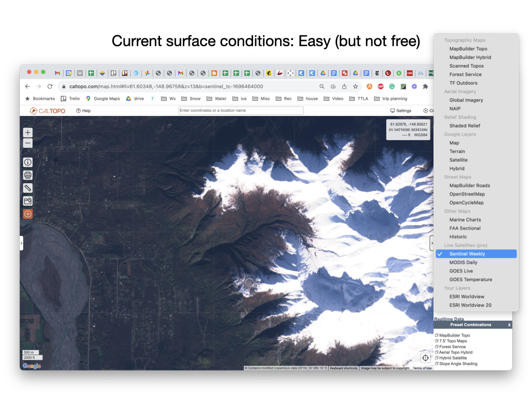The image size is (532, 399).
Task: Open the Water bookmarks folder
Action: [x=217, y=99]
